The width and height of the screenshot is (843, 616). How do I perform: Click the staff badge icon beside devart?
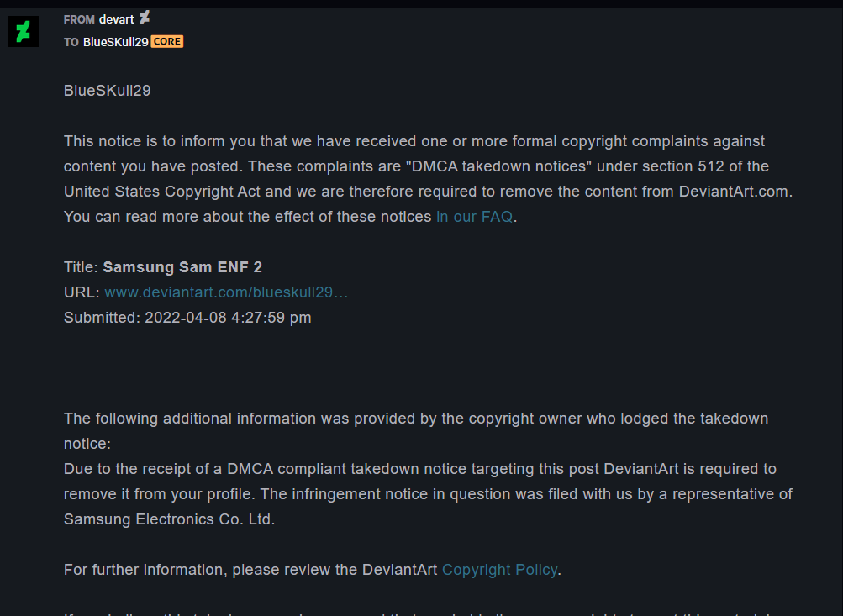(x=145, y=18)
